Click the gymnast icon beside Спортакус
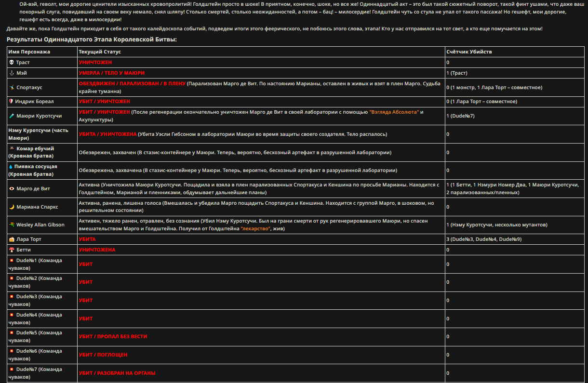 point(12,88)
